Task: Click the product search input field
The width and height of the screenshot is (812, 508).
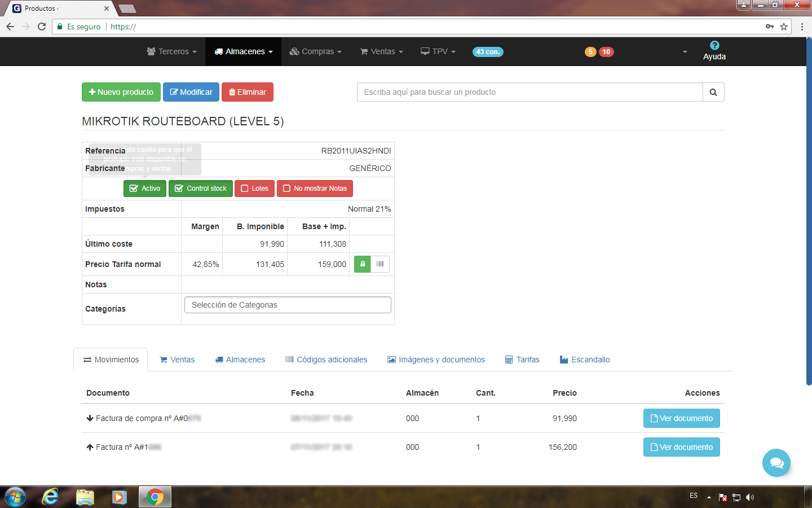Action: pyautogui.click(x=529, y=93)
